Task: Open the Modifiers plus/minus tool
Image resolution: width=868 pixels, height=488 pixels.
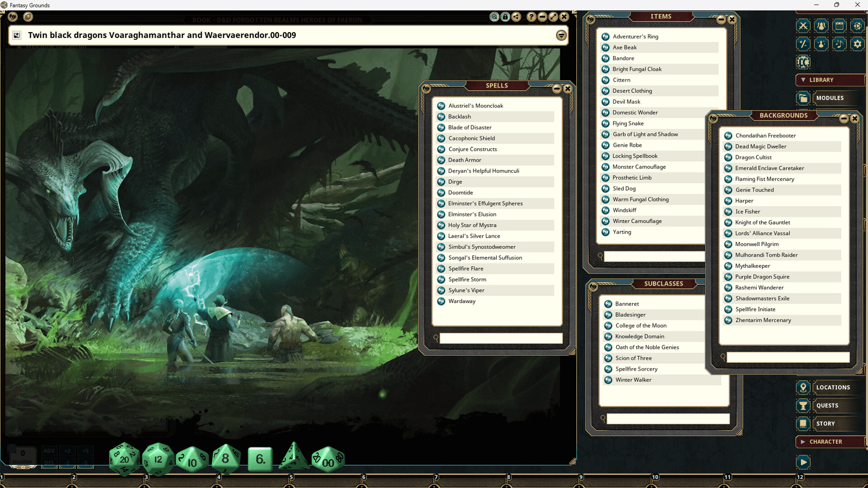Action: (803, 44)
